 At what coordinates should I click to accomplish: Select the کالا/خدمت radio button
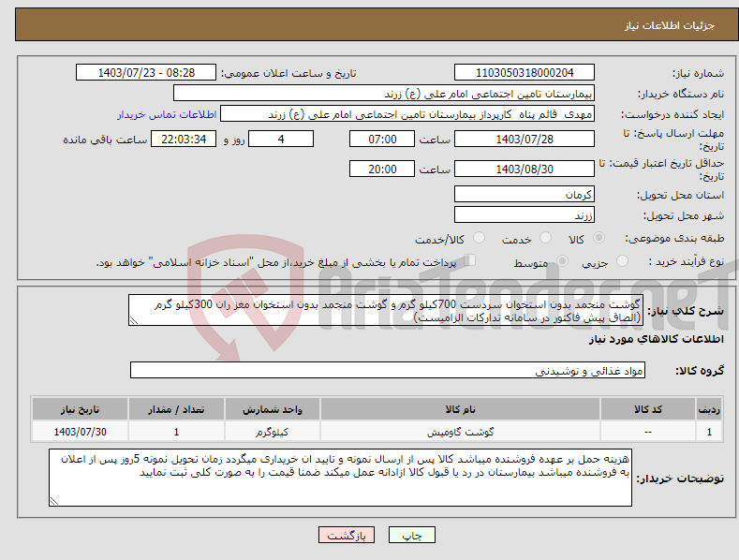(x=479, y=238)
